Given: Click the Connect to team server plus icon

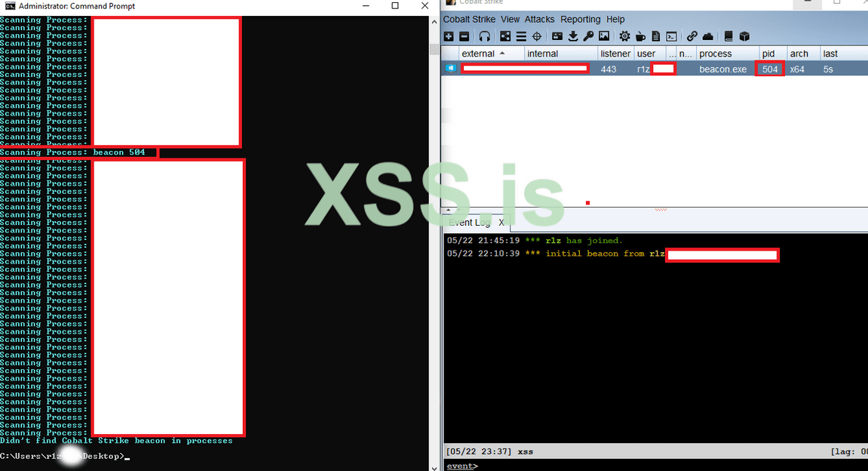Looking at the screenshot, I should 449,36.
